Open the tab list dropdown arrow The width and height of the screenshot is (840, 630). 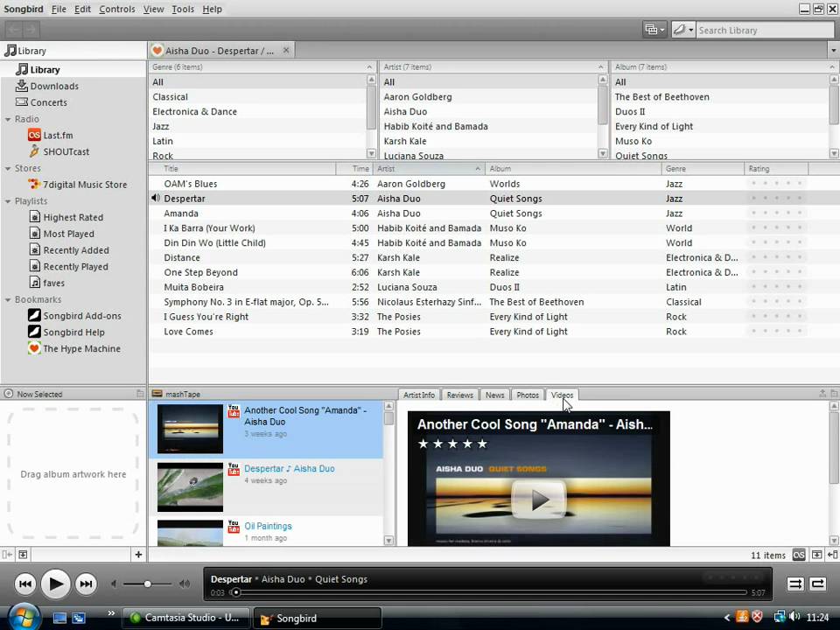pos(834,51)
